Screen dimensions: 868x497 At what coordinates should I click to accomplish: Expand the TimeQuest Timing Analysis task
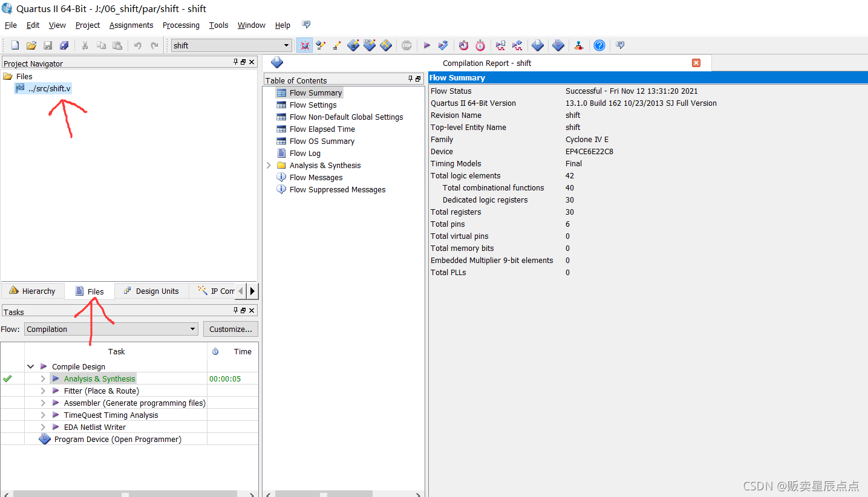(43, 415)
